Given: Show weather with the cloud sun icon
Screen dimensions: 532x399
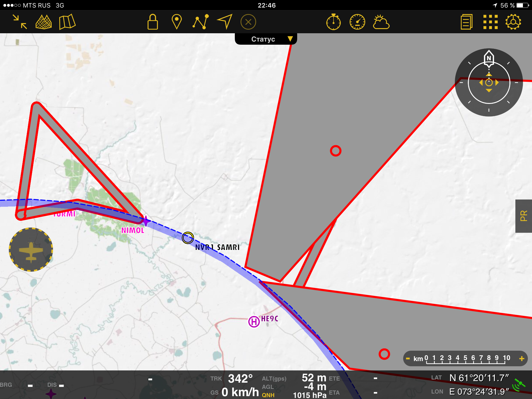Looking at the screenshot, I should (x=381, y=22).
